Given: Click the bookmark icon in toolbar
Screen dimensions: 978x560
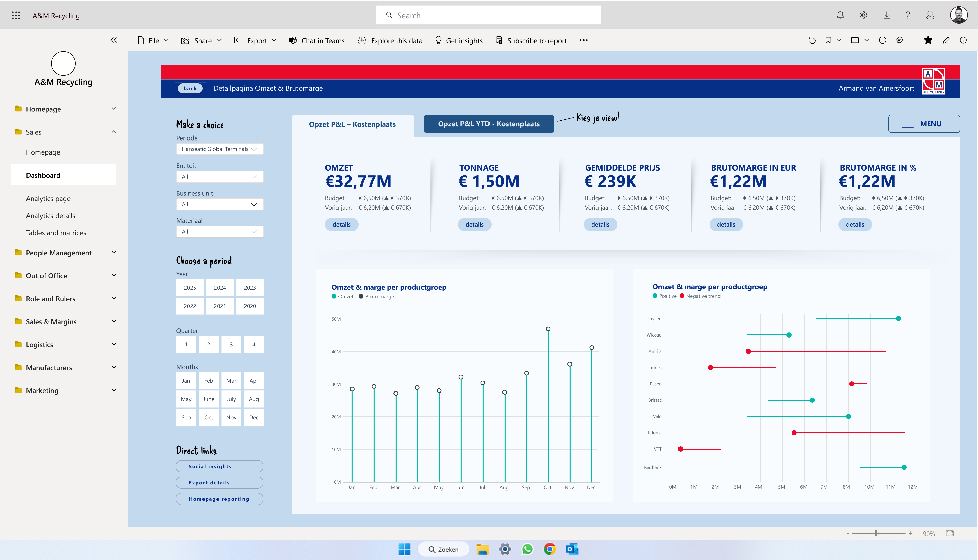Looking at the screenshot, I should pyautogui.click(x=828, y=40).
